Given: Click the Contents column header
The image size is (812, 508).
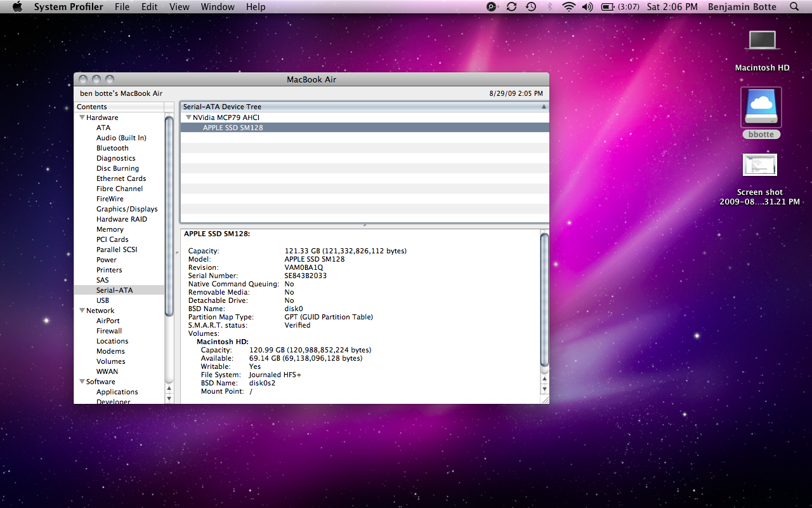Looking at the screenshot, I should (119, 107).
